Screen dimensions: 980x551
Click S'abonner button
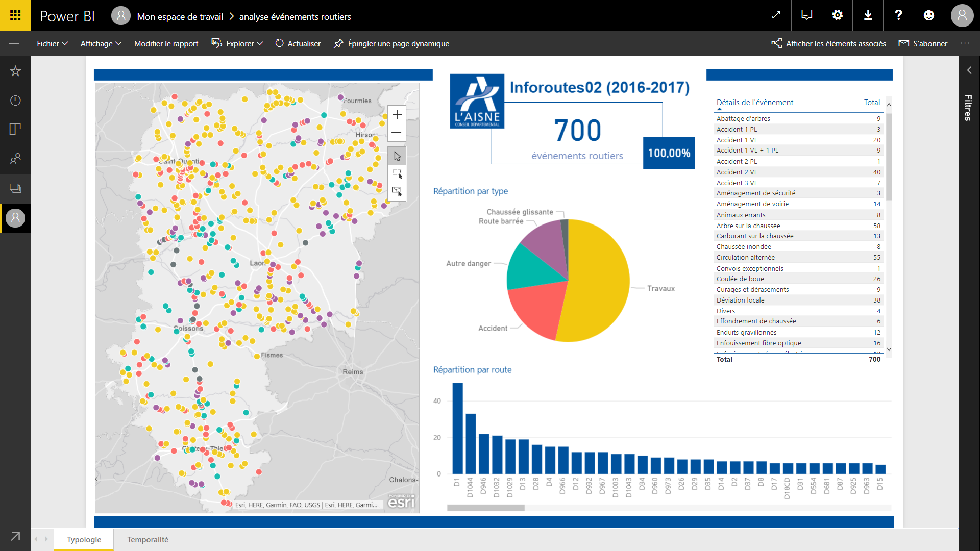click(x=923, y=44)
